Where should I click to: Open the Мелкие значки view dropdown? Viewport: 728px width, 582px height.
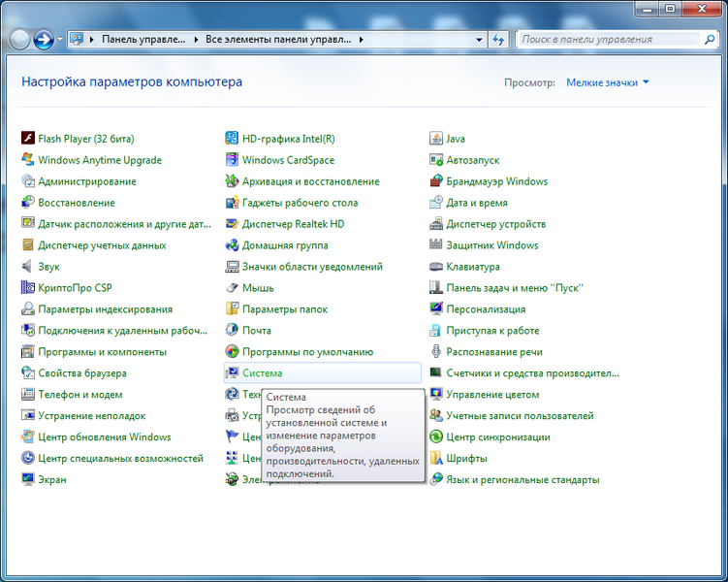point(607,82)
